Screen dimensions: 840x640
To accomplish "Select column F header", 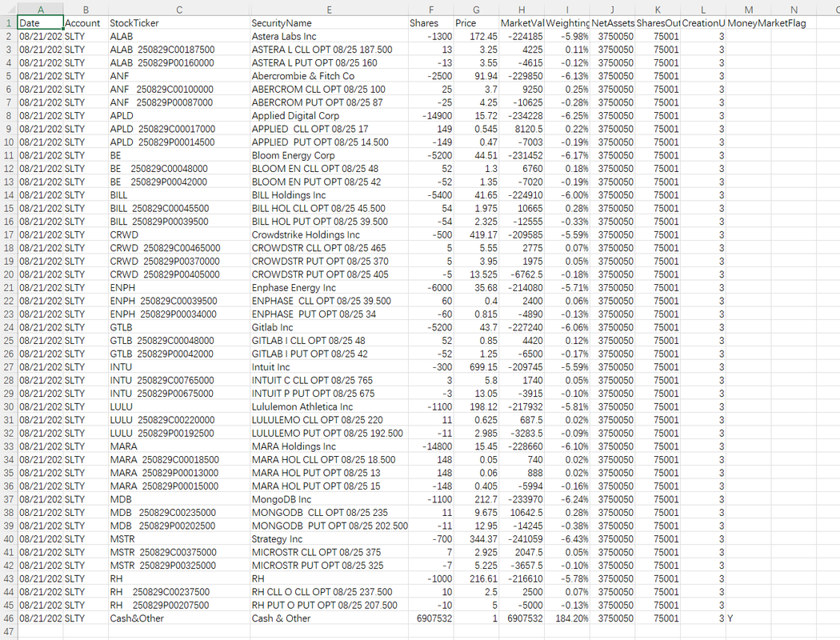I will pyautogui.click(x=430, y=9).
